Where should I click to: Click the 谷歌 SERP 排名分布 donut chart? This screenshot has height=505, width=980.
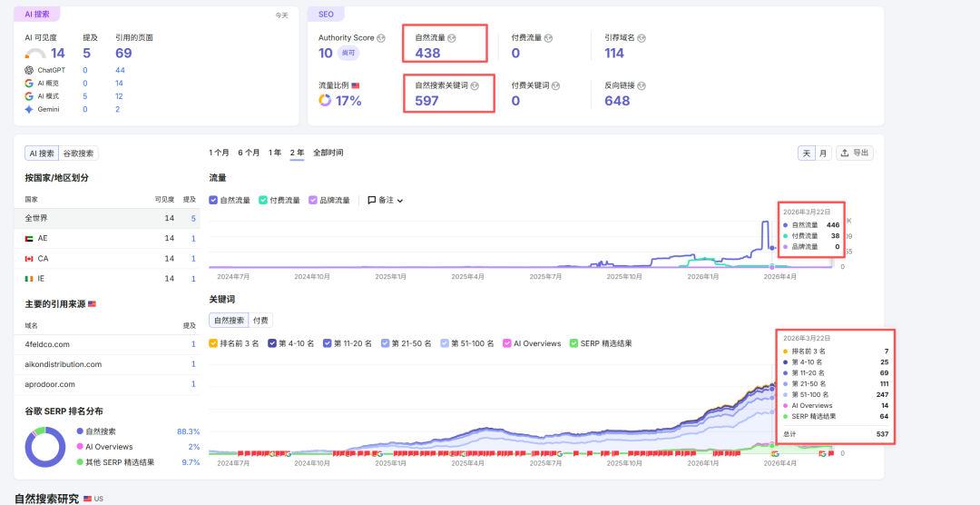pos(45,447)
